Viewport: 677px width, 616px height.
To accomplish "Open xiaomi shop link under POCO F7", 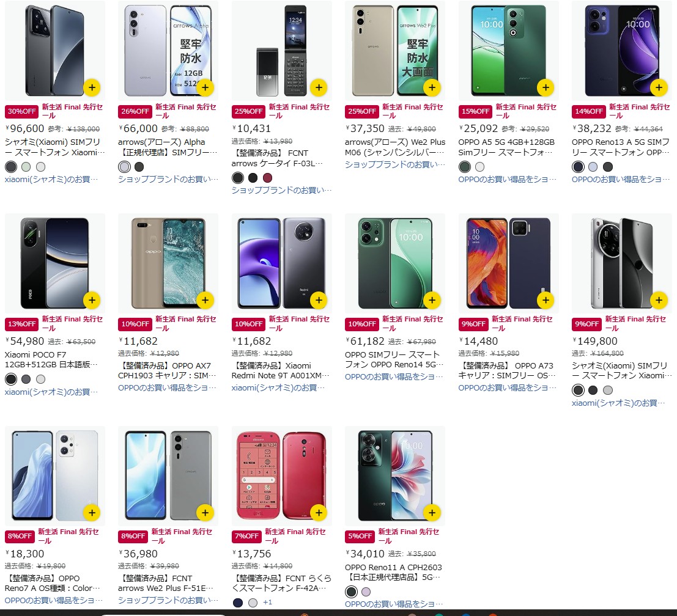I will [51, 392].
